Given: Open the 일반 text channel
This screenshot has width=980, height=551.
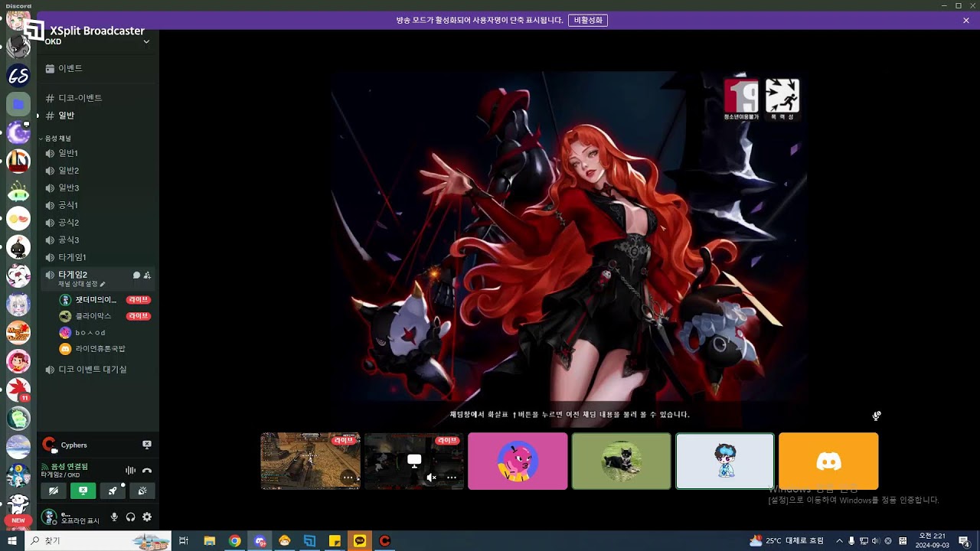Looking at the screenshot, I should point(98,116).
